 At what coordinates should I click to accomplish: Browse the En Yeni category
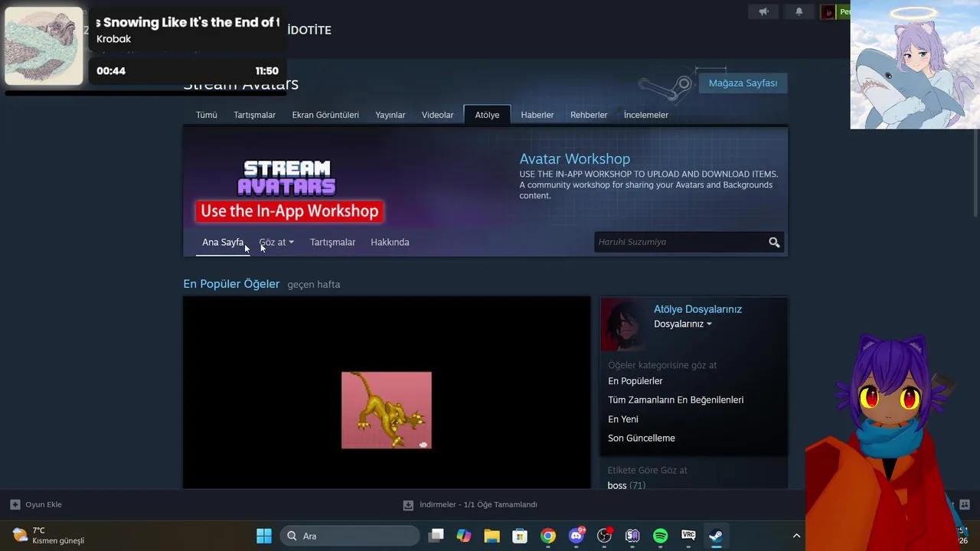point(623,419)
